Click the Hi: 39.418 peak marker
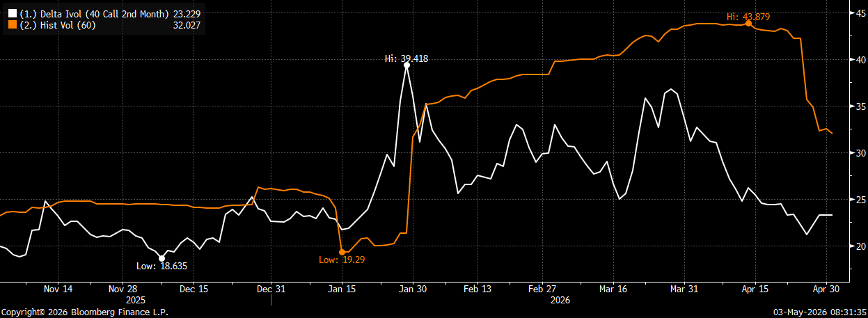 click(x=407, y=64)
